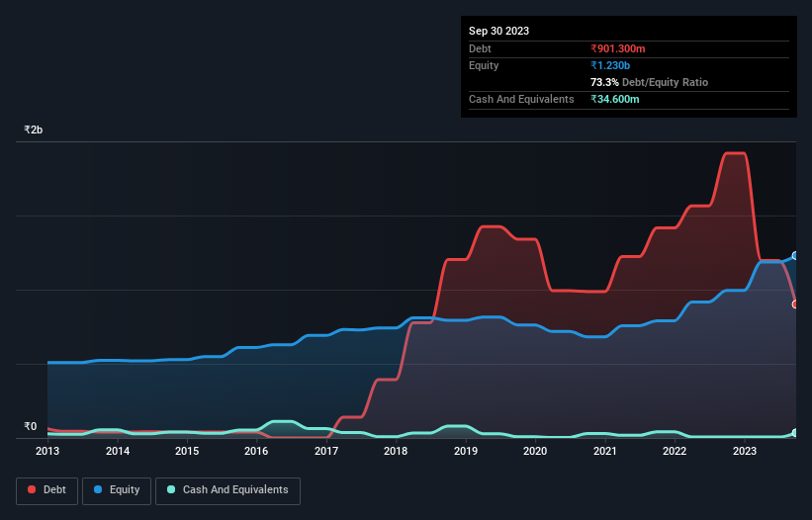812x520 pixels.
Task: Click the red Debt legend dot
Action: click(32, 489)
